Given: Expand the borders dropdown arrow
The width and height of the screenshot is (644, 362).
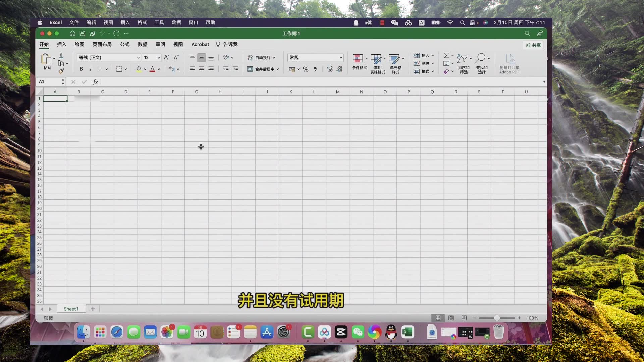Looking at the screenshot, I should click(x=126, y=69).
